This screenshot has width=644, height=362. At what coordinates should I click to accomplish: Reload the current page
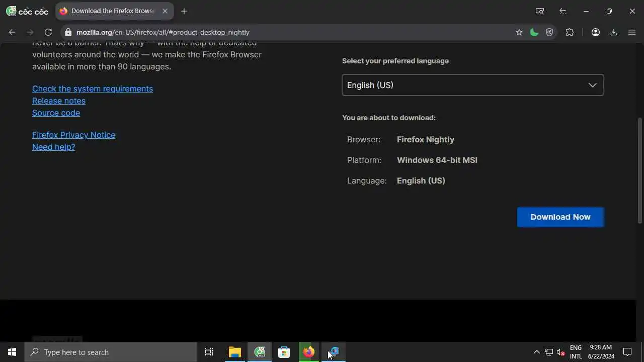[x=48, y=32]
